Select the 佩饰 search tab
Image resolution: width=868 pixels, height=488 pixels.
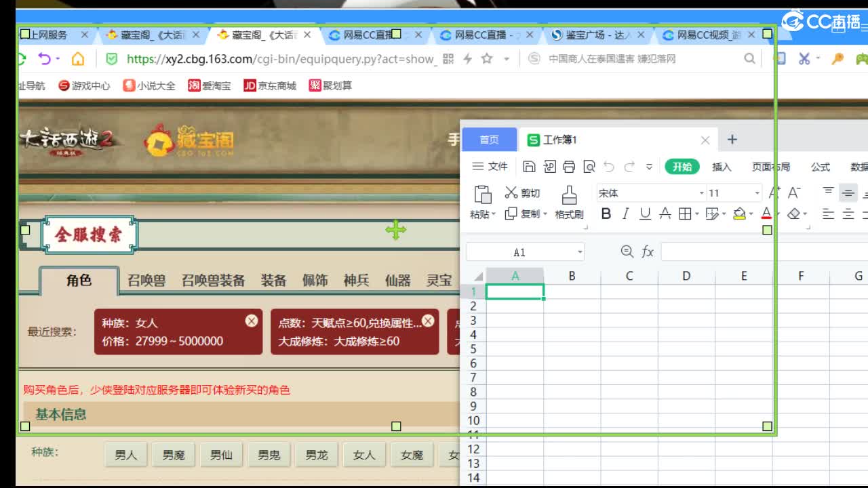coord(315,280)
